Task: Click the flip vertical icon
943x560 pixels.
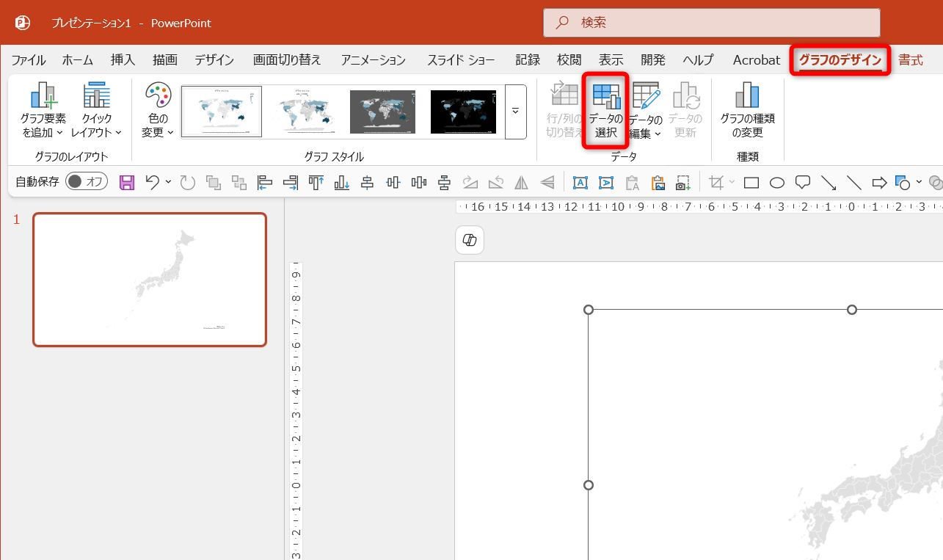Action: (547, 183)
